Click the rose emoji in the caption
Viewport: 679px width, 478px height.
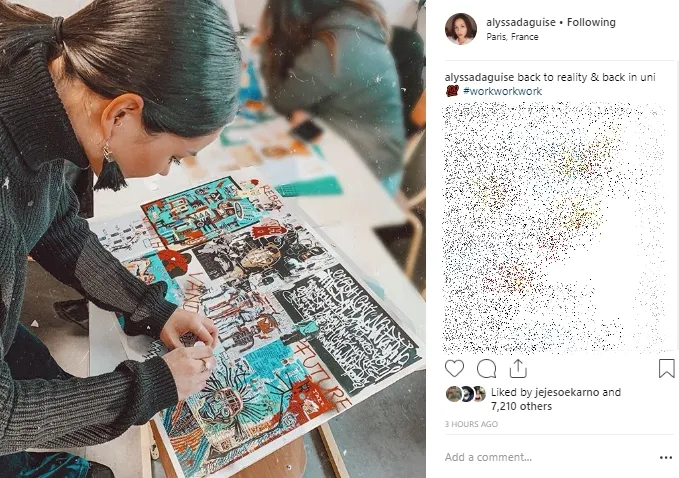[x=453, y=91]
